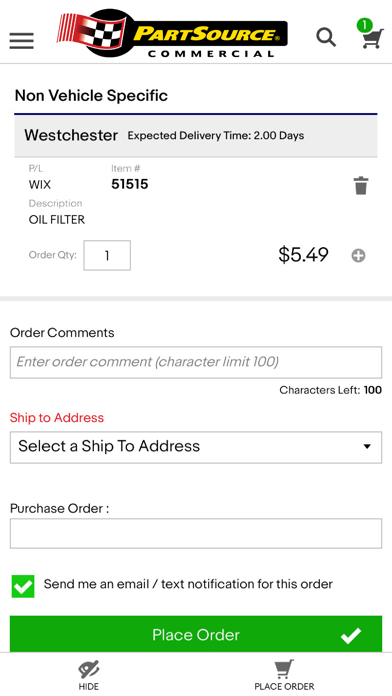Open the search magnifier icon
Screen dimensions: 392x696
coord(326,37)
